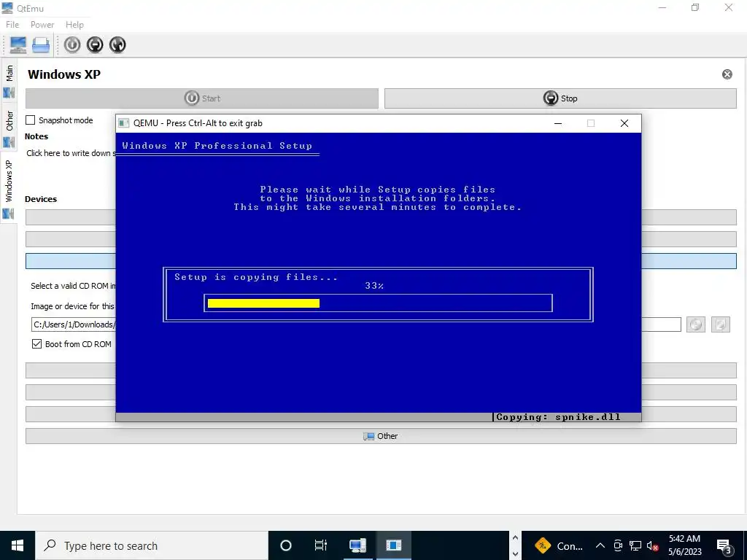Click the gray power start icon in toolbar
The width and height of the screenshot is (747, 560).
pos(72,44)
